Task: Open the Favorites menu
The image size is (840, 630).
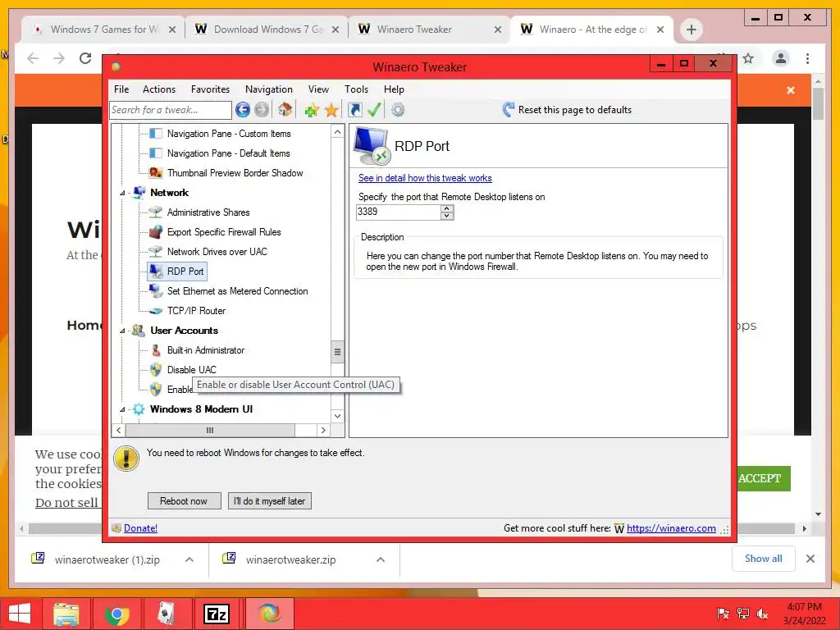Action: tap(210, 89)
